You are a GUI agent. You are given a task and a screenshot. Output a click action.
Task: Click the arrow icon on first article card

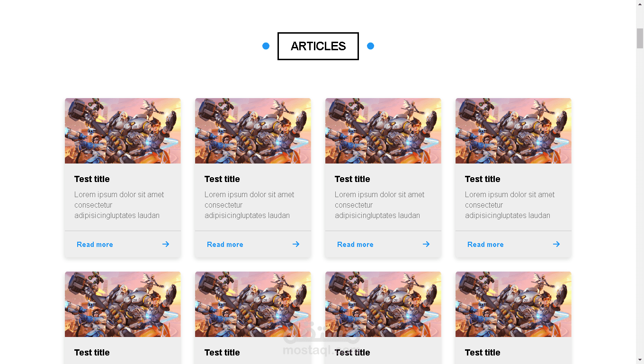click(x=166, y=244)
